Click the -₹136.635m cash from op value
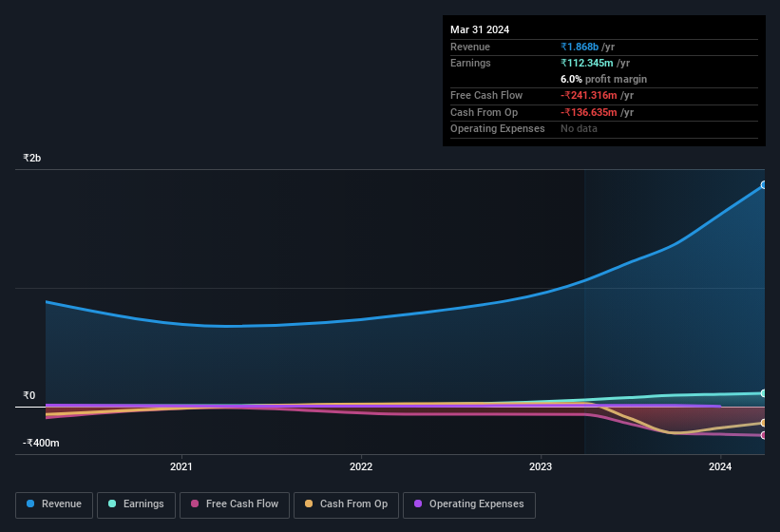 click(x=588, y=112)
